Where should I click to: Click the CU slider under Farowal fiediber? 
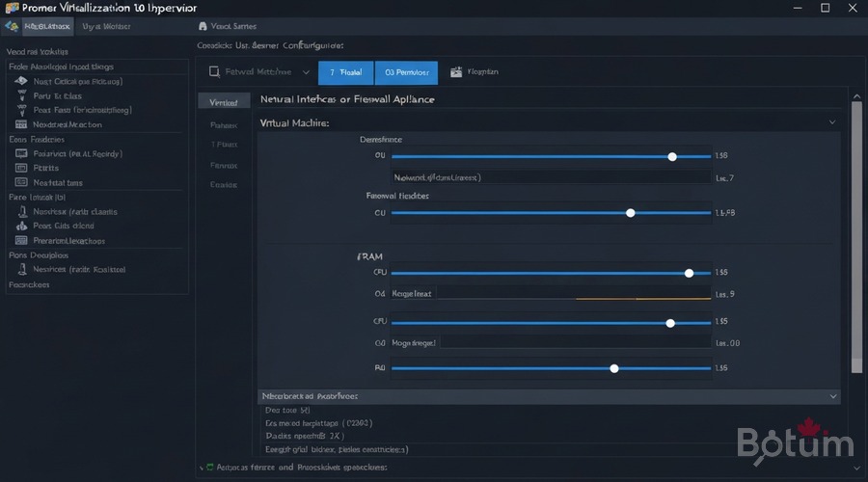pos(551,213)
